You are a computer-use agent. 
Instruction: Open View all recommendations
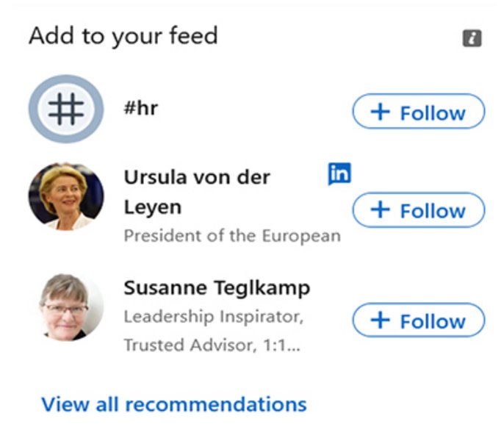pos(174,404)
